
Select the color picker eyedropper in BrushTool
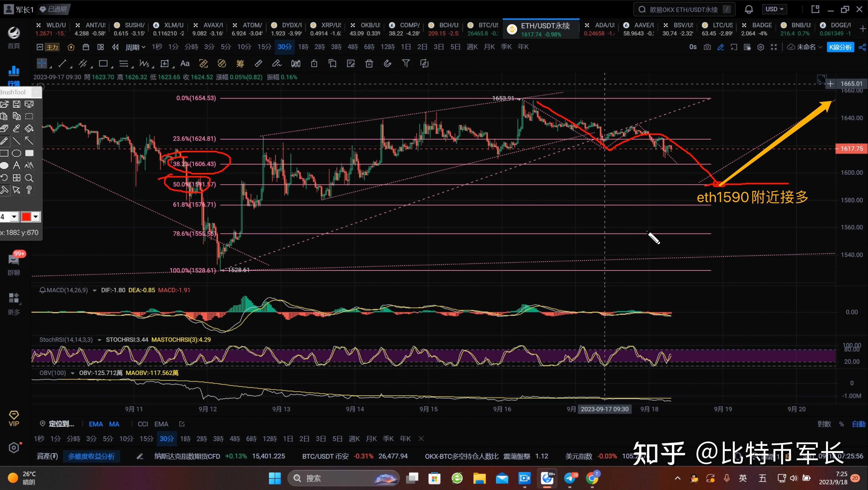pyautogui.click(x=16, y=128)
